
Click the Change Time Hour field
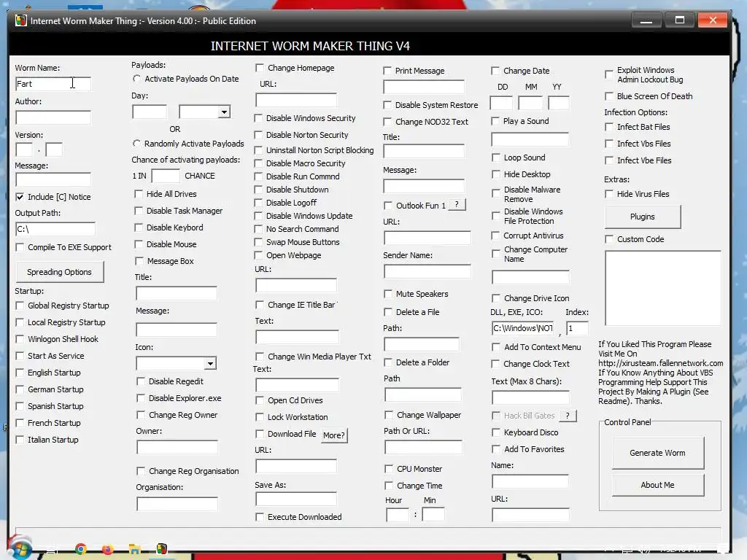(398, 515)
